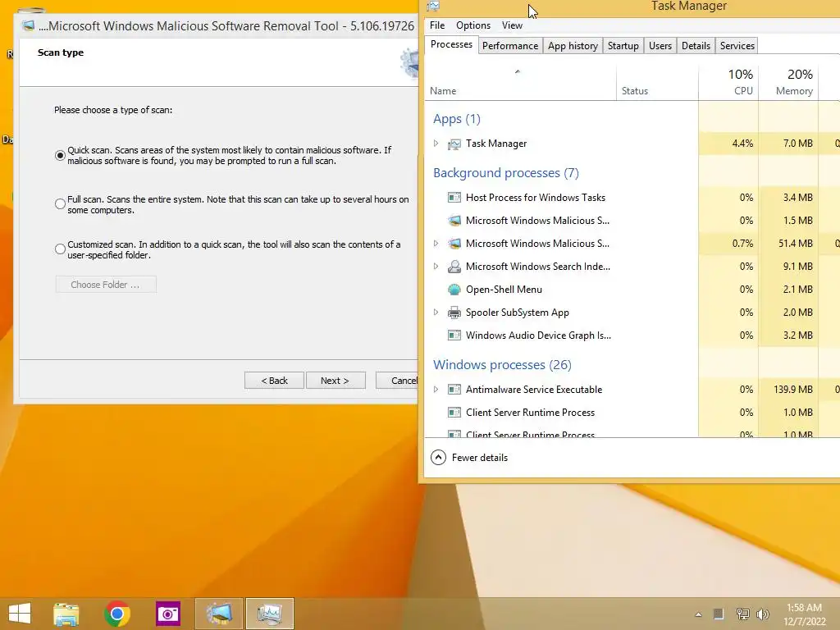Click the Apps (1) group header

[x=456, y=119]
